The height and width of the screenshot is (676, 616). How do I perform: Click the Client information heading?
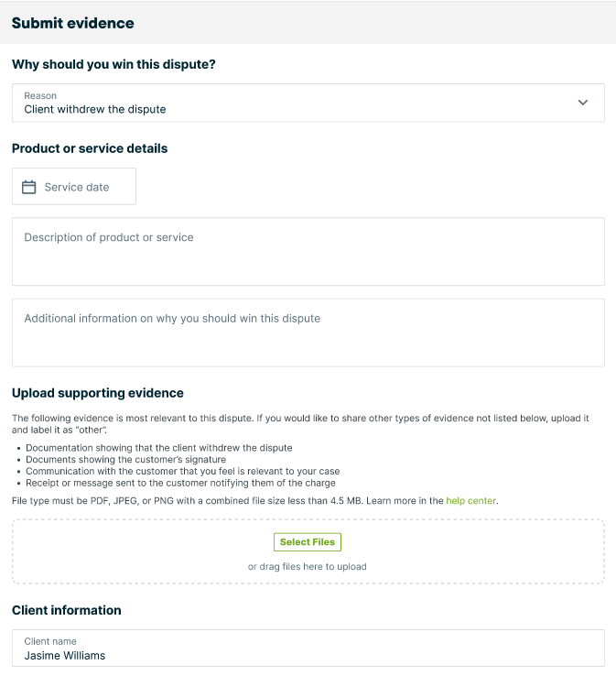[67, 610]
